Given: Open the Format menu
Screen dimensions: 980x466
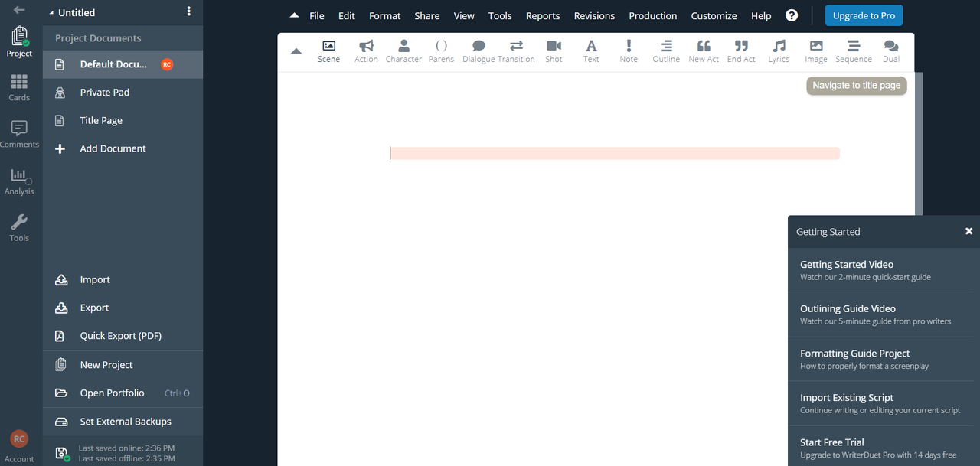Looking at the screenshot, I should [384, 16].
